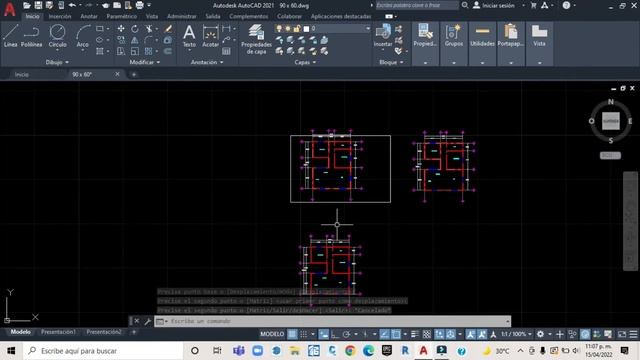Image resolution: width=640 pixels, height=360 pixels.
Task: Toggle transparency display in status bar
Action: pos(427,334)
